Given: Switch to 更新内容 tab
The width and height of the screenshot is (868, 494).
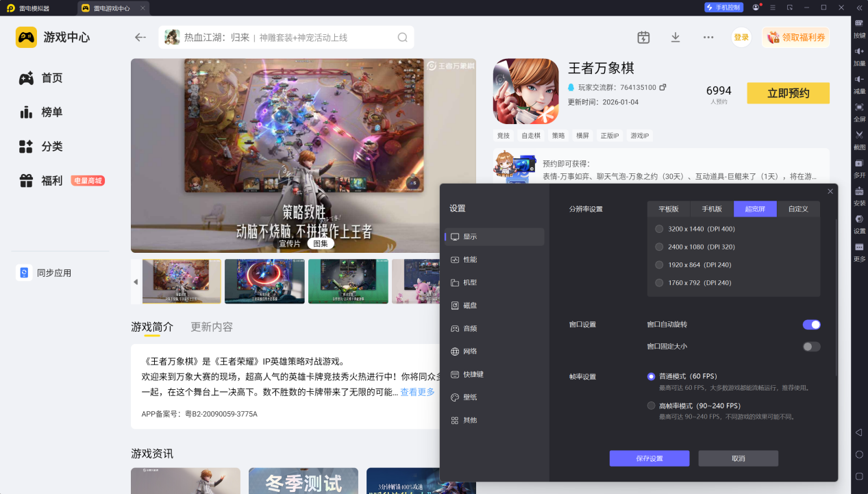Looking at the screenshot, I should click(212, 327).
